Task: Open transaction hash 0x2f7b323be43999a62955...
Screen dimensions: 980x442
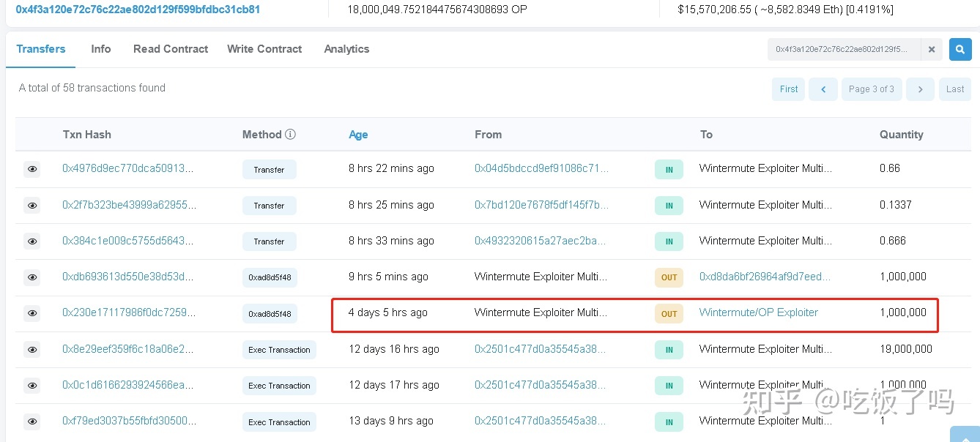Action: point(129,205)
